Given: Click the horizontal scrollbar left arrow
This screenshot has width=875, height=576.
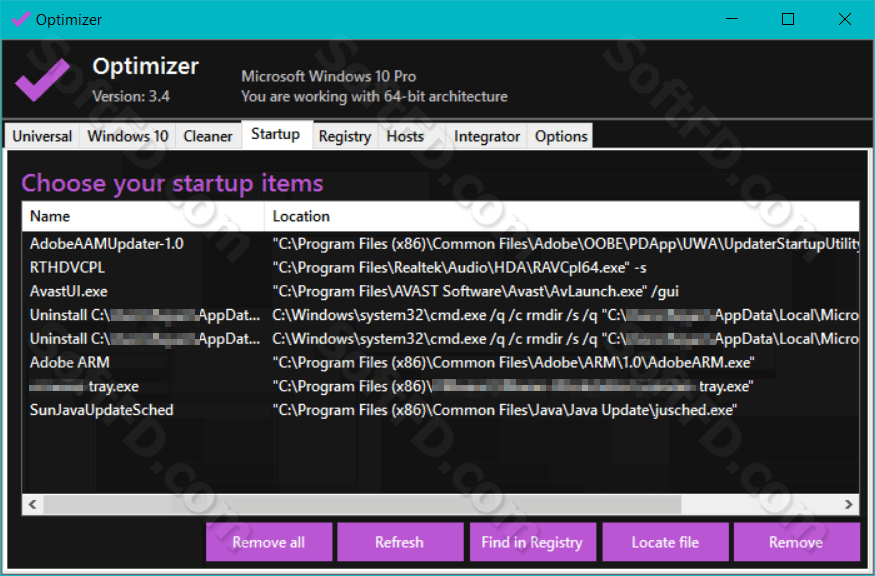Looking at the screenshot, I should click(32, 505).
